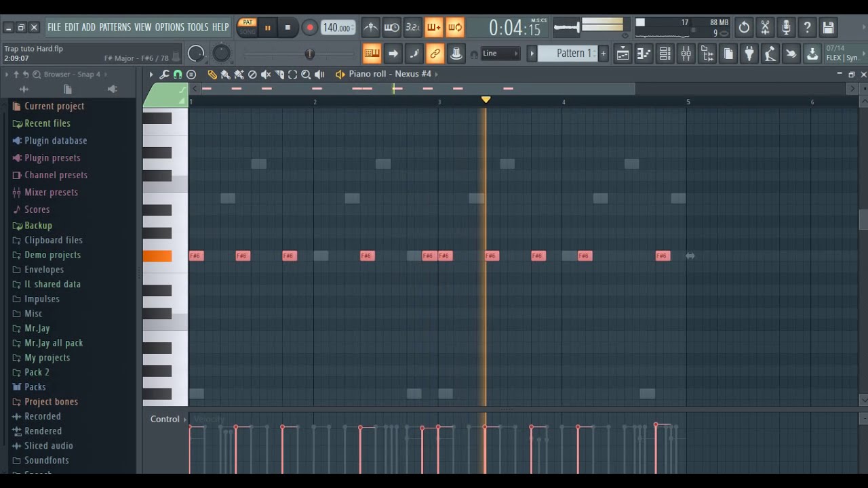Expand the Demo projects folder
This screenshot has height=488, width=868.
52,255
